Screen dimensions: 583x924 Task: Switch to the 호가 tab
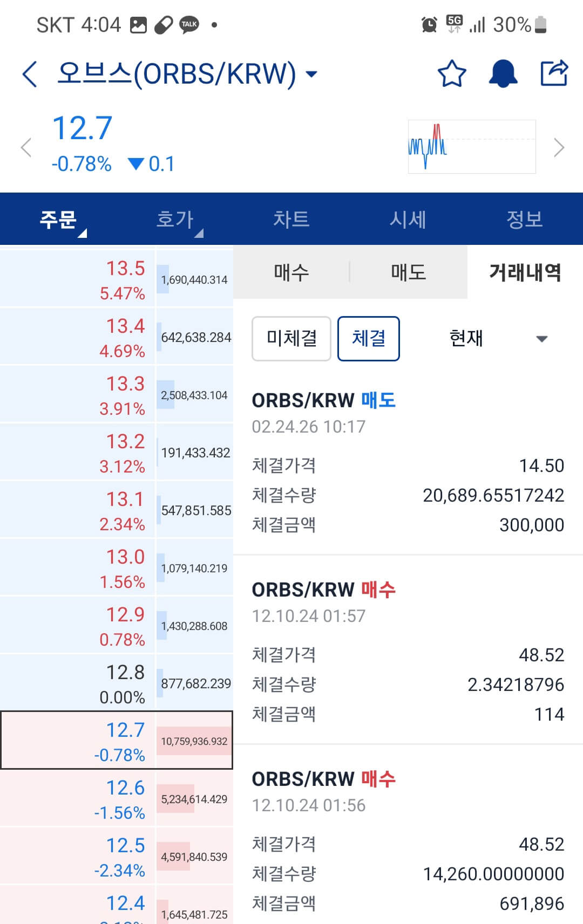[175, 219]
